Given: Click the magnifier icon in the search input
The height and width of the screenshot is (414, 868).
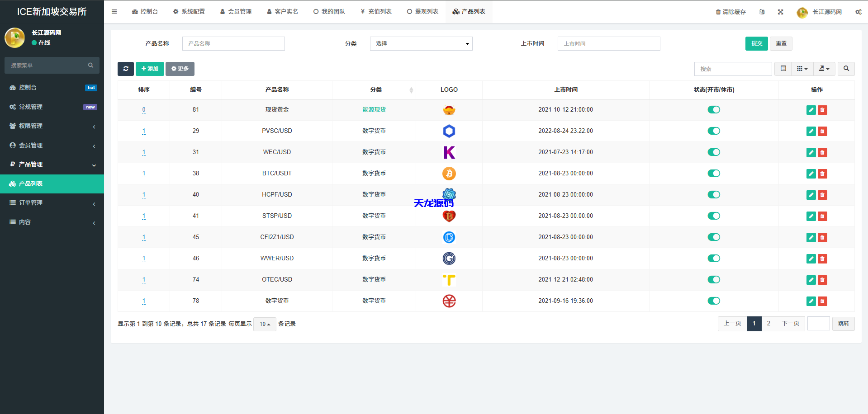Looking at the screenshot, I should pyautogui.click(x=846, y=69).
